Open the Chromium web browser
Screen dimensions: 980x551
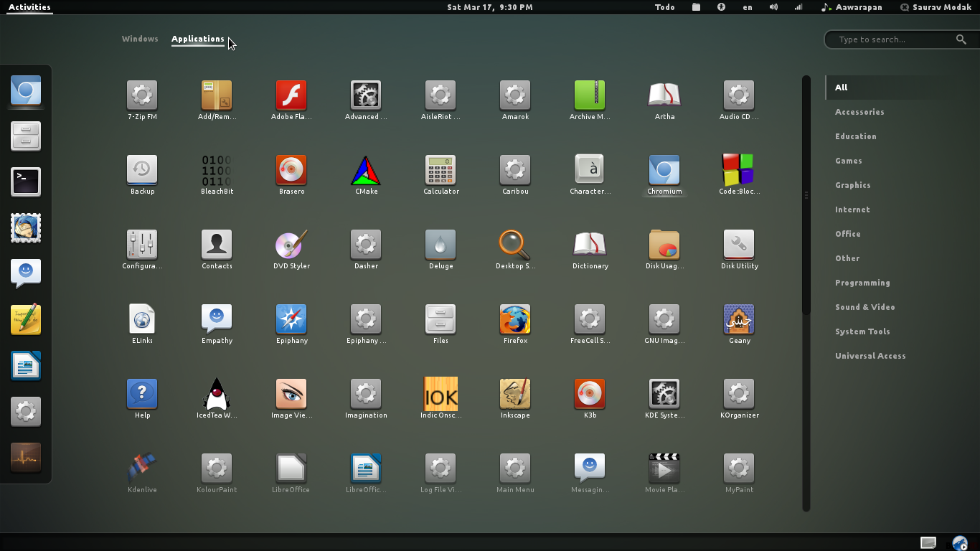click(664, 170)
